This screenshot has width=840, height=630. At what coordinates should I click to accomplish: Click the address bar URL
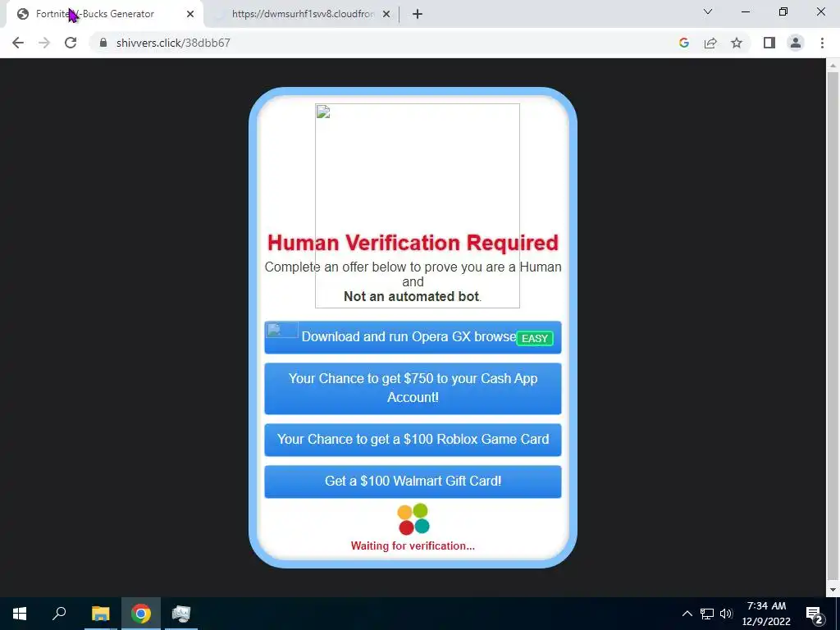(173, 43)
